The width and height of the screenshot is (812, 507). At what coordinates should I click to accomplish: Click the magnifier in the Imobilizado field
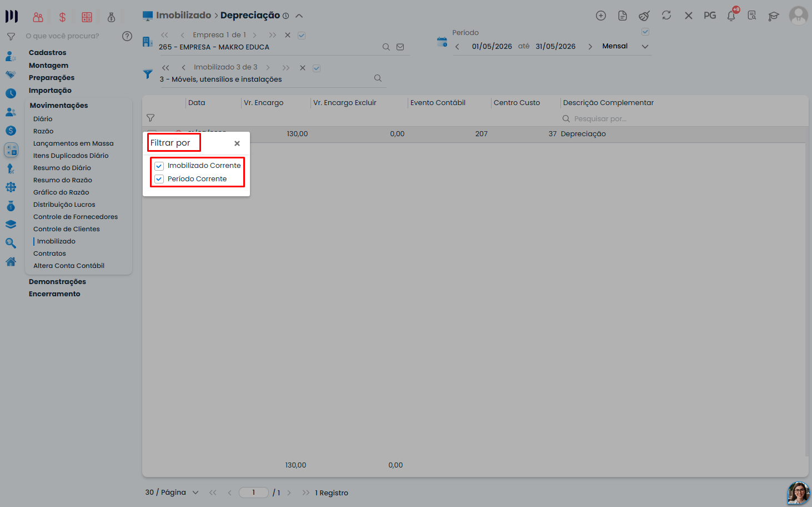tap(378, 78)
